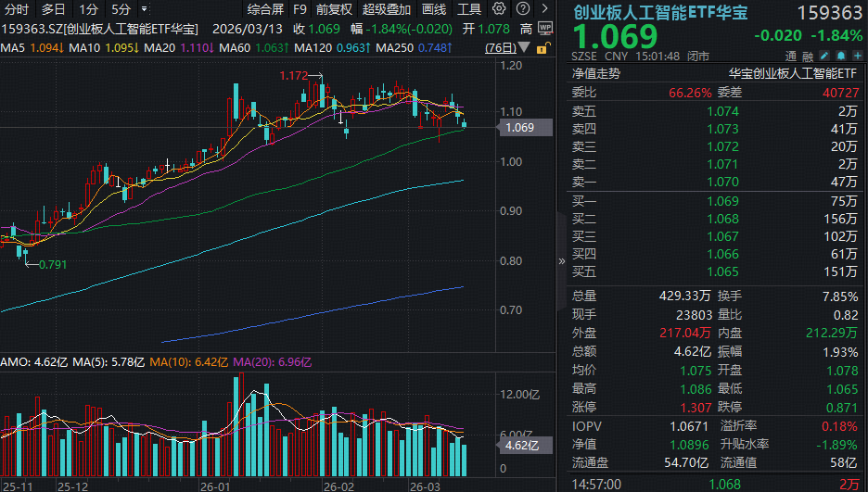Switch to the 分时 tab

click(17, 9)
